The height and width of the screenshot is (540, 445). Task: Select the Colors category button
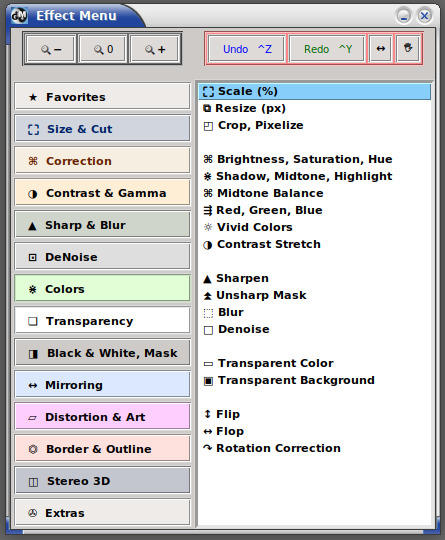pyautogui.click(x=102, y=289)
